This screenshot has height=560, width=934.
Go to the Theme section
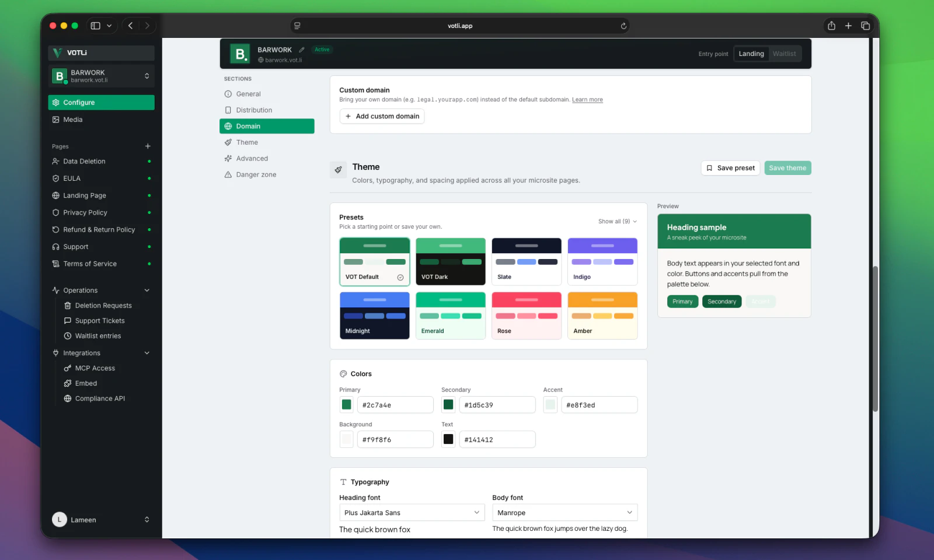[267, 142]
